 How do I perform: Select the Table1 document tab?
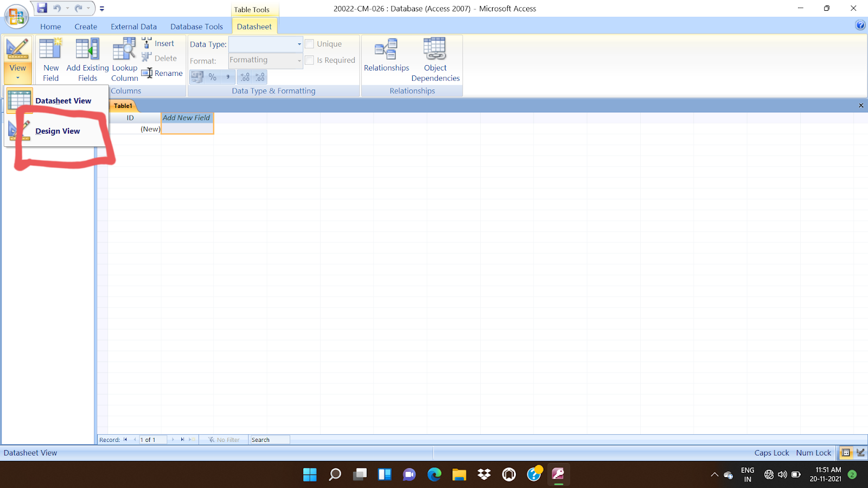pos(123,106)
